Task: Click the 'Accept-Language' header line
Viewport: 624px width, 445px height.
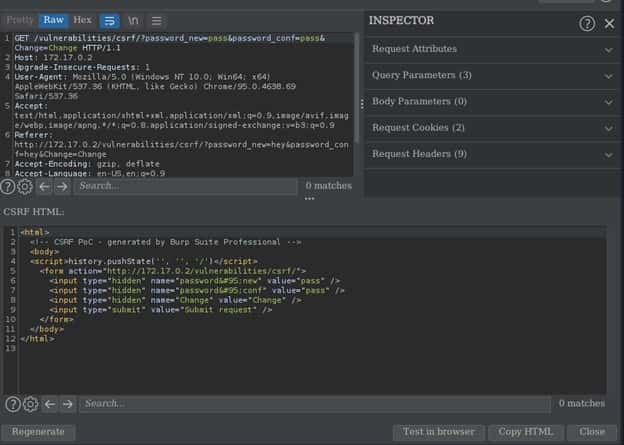Action: 90,174
